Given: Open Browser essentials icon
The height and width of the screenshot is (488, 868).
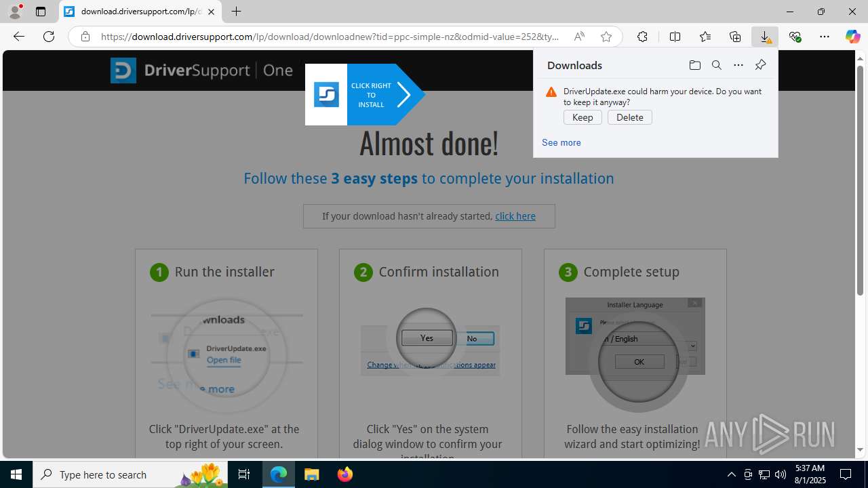Looking at the screenshot, I should click(x=795, y=37).
